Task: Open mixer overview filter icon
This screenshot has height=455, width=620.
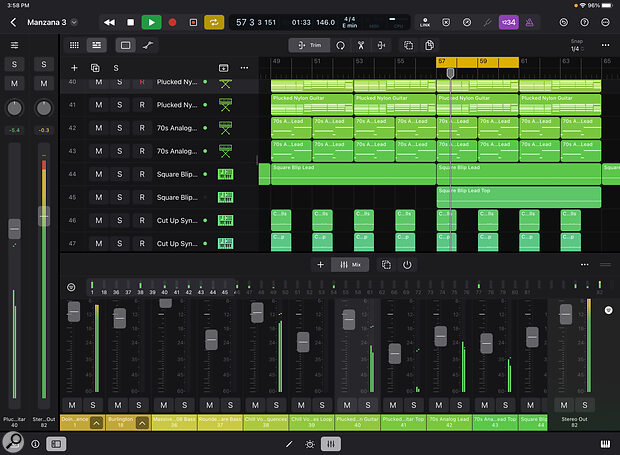Action: click(x=71, y=287)
